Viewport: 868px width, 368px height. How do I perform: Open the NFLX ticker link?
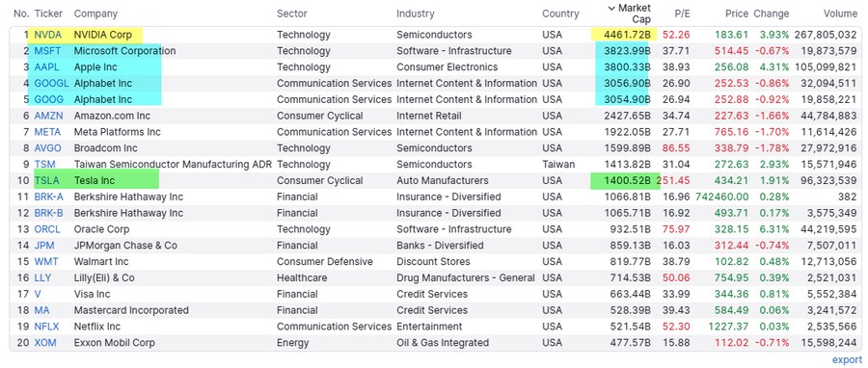46,327
